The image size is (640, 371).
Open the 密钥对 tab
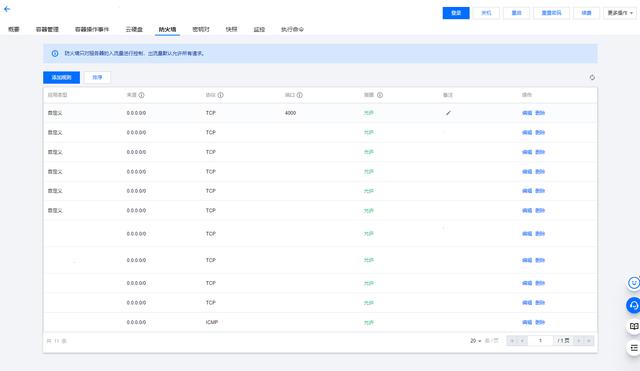coord(201,29)
